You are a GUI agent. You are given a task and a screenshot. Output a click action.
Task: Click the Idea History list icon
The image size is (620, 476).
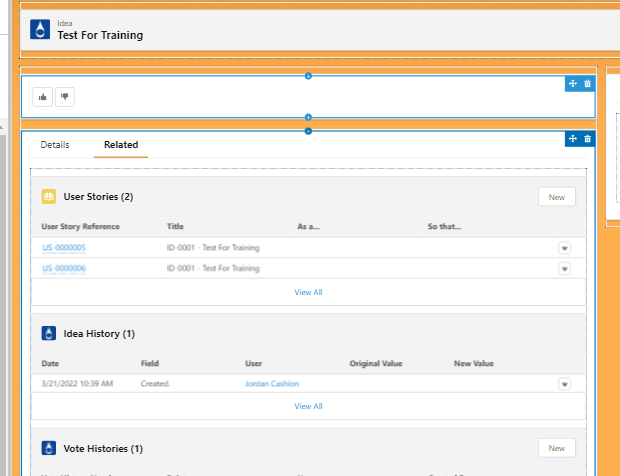49,333
